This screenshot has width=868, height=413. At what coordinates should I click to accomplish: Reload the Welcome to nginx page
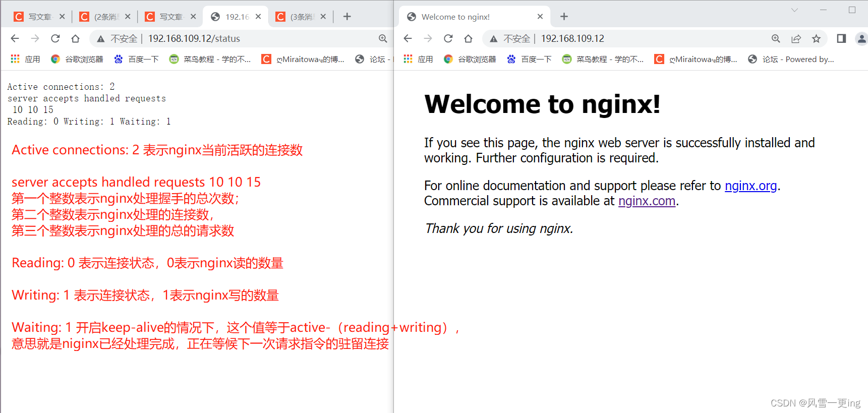click(448, 38)
